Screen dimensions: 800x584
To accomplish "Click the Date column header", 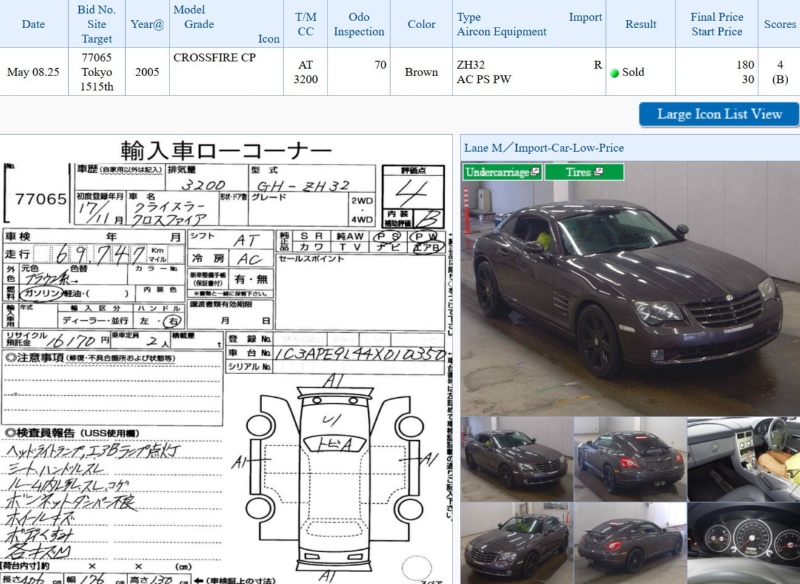I will pos(33,24).
